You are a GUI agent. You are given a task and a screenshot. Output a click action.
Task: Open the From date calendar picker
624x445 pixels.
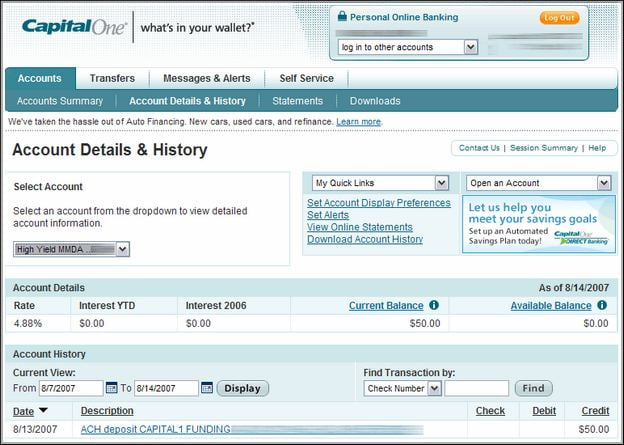pos(111,388)
